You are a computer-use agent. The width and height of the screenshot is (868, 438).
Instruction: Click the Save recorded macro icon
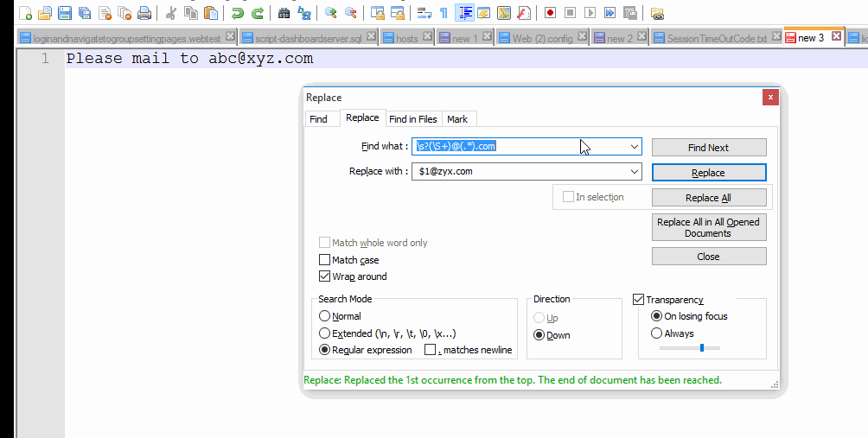pyautogui.click(x=629, y=13)
